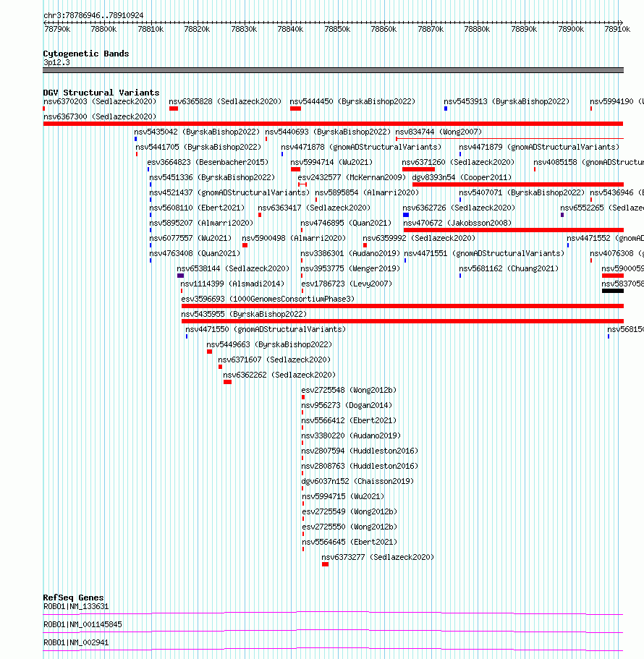
Task: Click the red bar of nsv5435955
Action: [402, 321]
